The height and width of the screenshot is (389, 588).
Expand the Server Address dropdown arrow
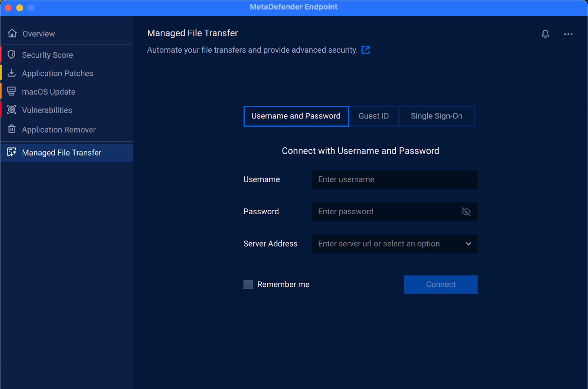(x=468, y=244)
